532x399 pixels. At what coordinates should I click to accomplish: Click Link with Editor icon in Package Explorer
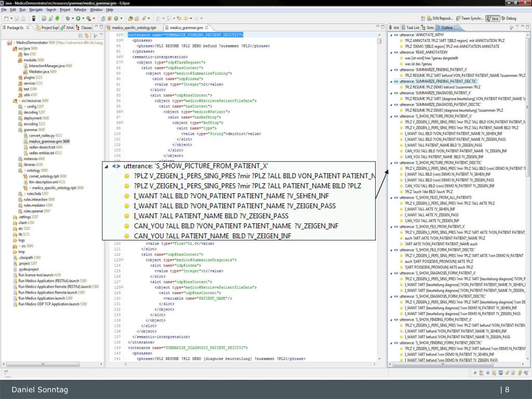point(87,35)
